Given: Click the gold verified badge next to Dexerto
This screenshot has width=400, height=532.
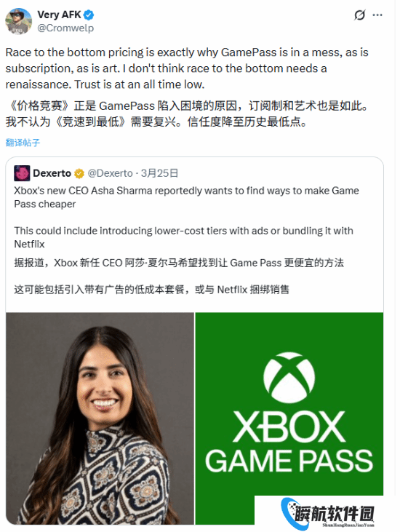Looking at the screenshot, I should click(79, 173).
